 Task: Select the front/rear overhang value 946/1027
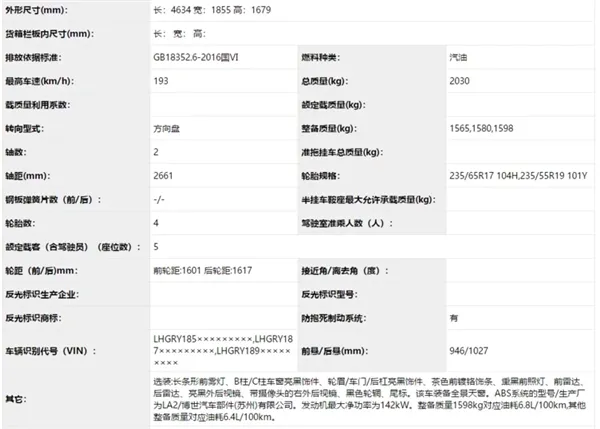click(x=468, y=352)
